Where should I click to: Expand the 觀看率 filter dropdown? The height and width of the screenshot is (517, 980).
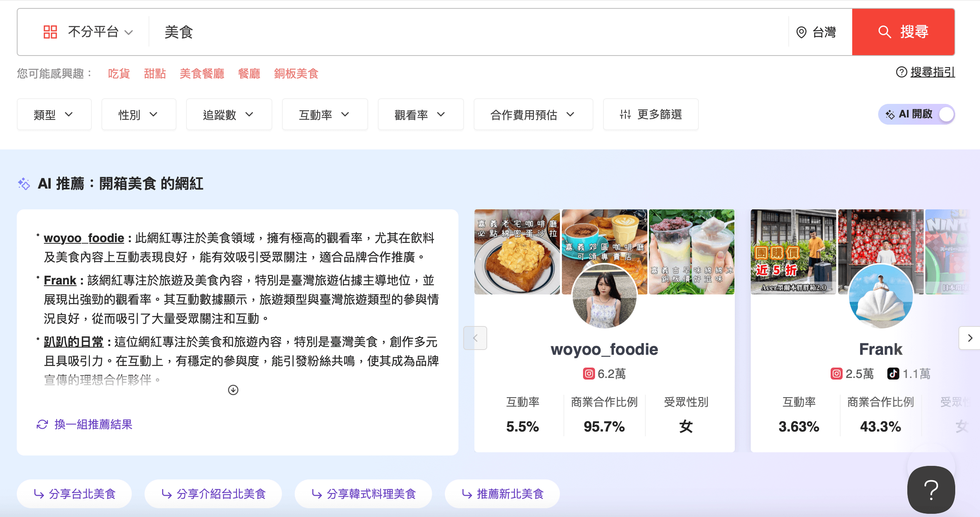[421, 115]
